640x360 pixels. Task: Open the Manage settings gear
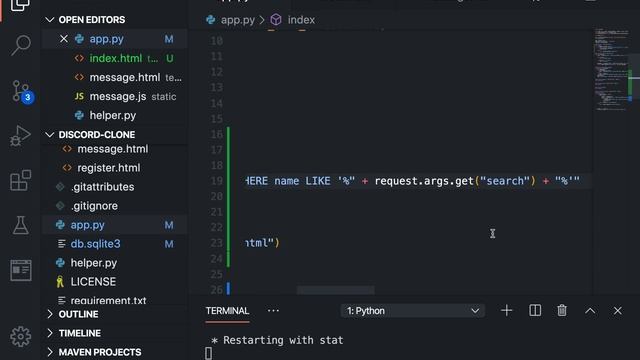click(x=20, y=336)
